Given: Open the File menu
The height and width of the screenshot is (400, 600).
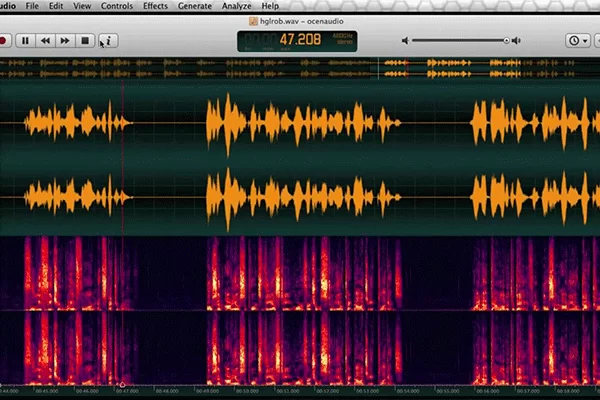Looking at the screenshot, I should tap(33, 6).
